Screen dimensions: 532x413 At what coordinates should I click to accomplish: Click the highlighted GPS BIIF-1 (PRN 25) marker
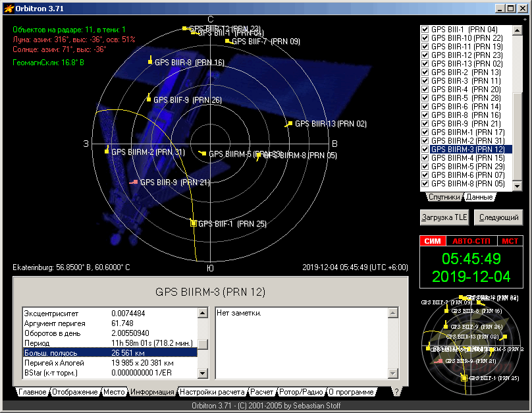click(194, 223)
